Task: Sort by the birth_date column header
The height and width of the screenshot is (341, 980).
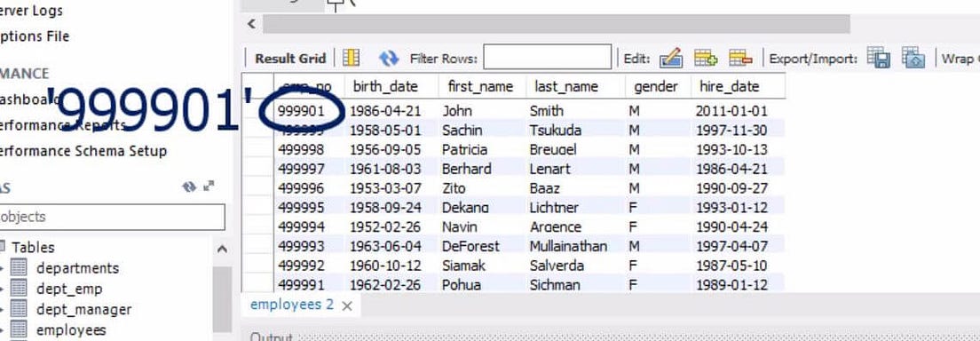Action: click(391, 86)
